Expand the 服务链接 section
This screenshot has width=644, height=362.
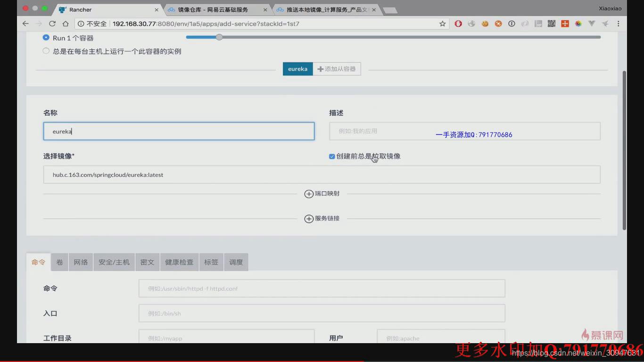pyautogui.click(x=322, y=219)
